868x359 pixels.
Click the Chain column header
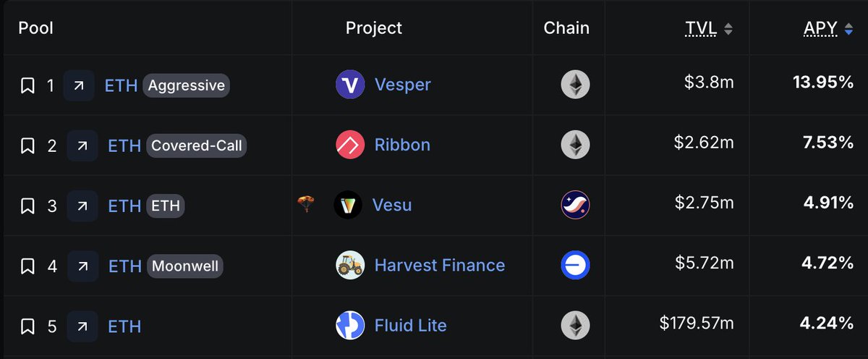pyautogui.click(x=566, y=28)
